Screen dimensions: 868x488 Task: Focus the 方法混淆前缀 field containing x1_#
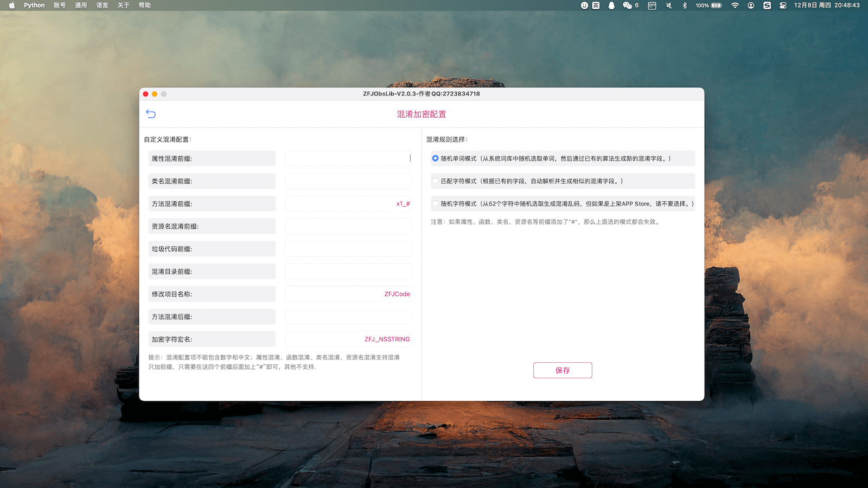click(348, 204)
